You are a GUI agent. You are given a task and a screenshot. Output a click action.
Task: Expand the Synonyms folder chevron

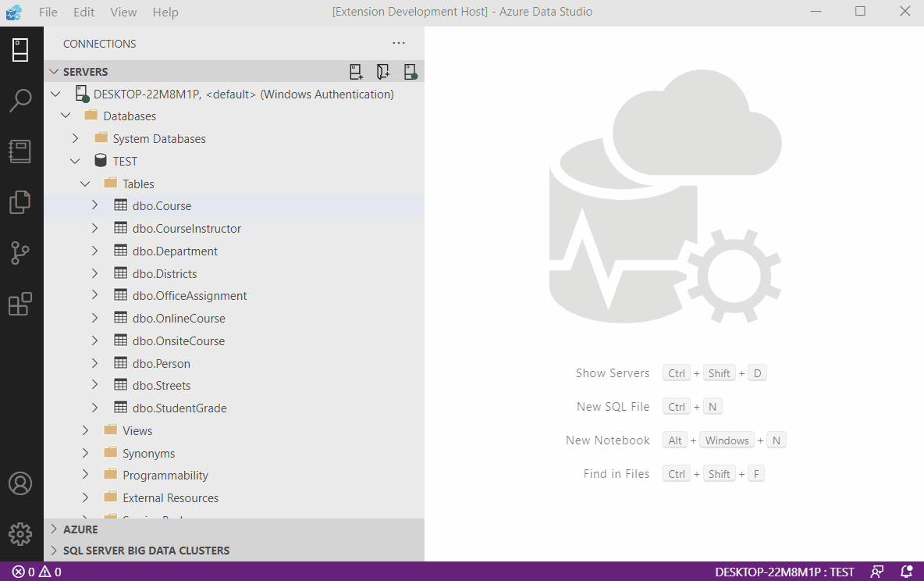click(85, 453)
